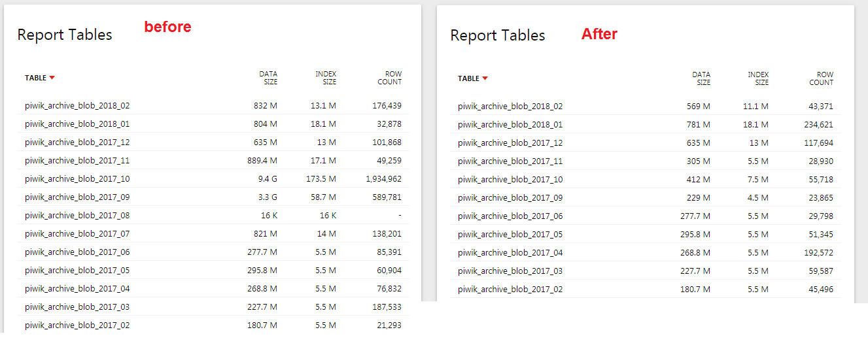Click the '589,781' row count value
868x349 pixels.
click(x=387, y=197)
